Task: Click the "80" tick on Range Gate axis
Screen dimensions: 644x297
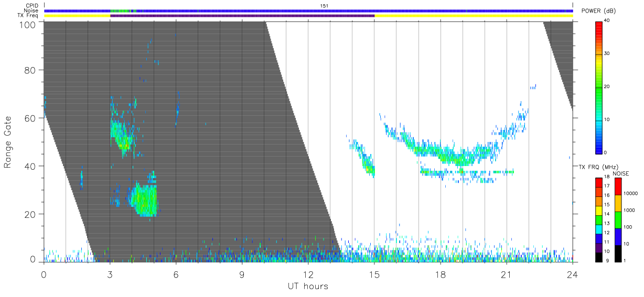Action: tap(30, 70)
